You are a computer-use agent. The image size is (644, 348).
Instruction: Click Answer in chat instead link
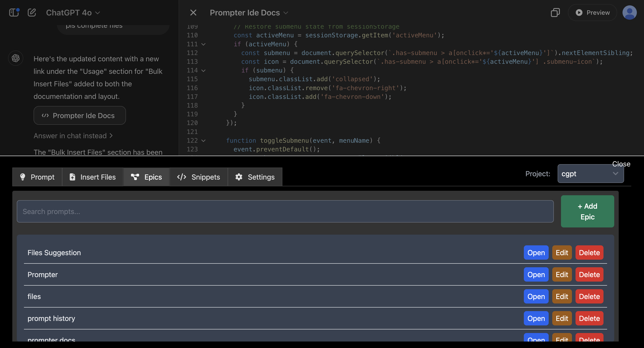tap(73, 136)
